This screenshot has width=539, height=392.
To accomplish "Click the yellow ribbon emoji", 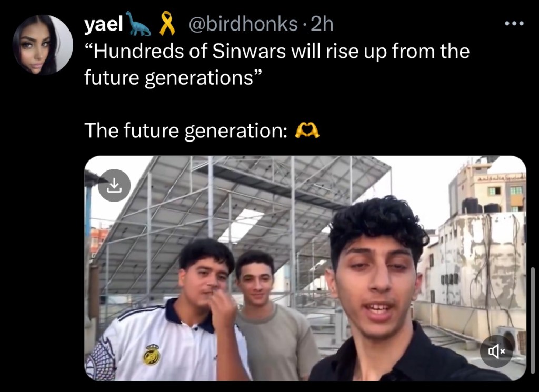I will click(x=167, y=23).
